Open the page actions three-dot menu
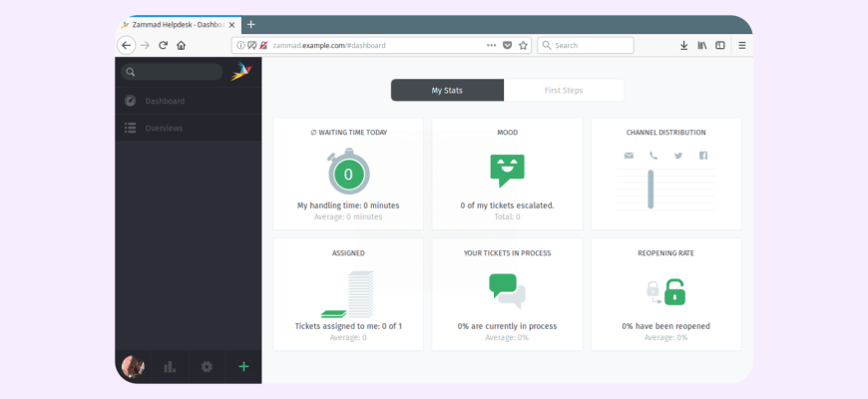 [x=491, y=45]
